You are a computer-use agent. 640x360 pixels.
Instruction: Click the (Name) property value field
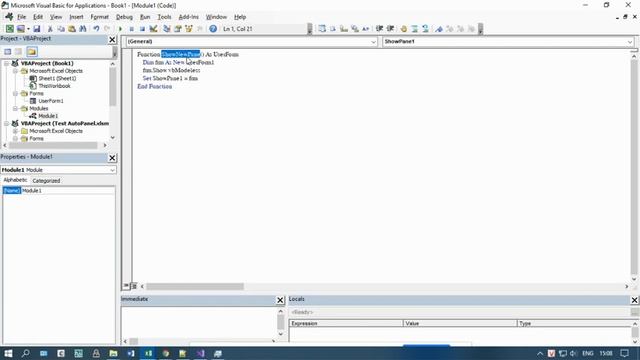(x=68, y=191)
